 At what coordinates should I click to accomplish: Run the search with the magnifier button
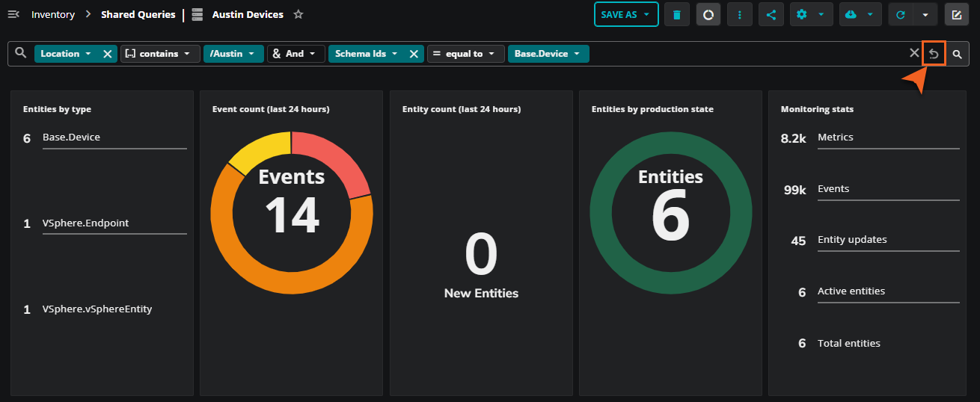point(957,54)
